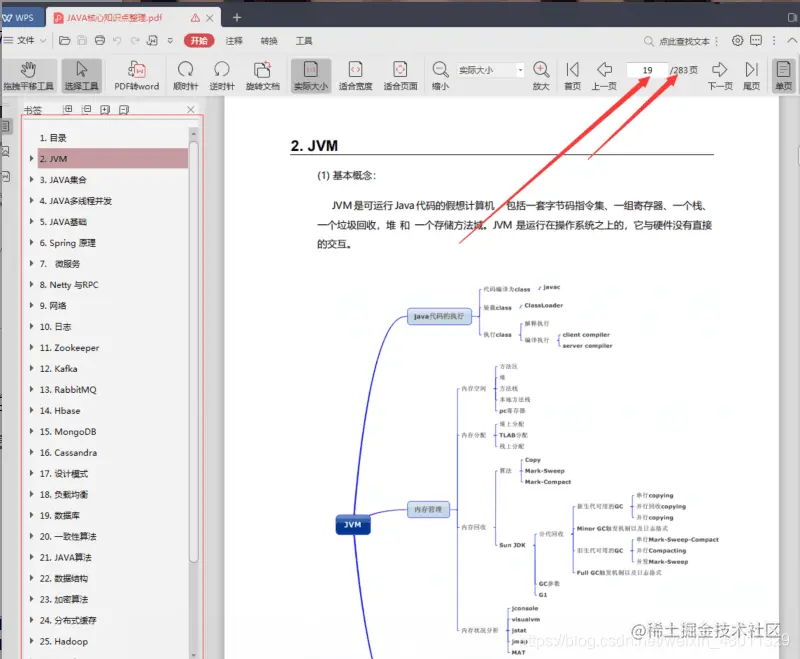Rotate the page counterclockwise (逆时针)
Screen dimensions: 800x659
click(x=222, y=72)
